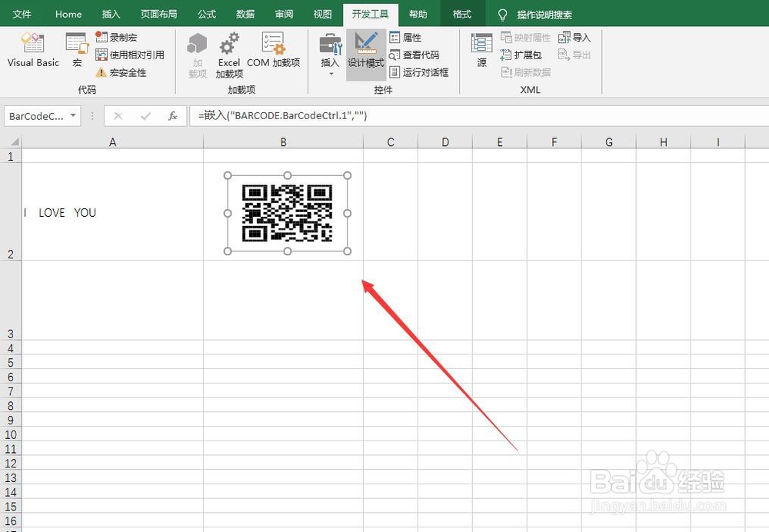
Task: Click the formula bar text
Action: (282, 116)
